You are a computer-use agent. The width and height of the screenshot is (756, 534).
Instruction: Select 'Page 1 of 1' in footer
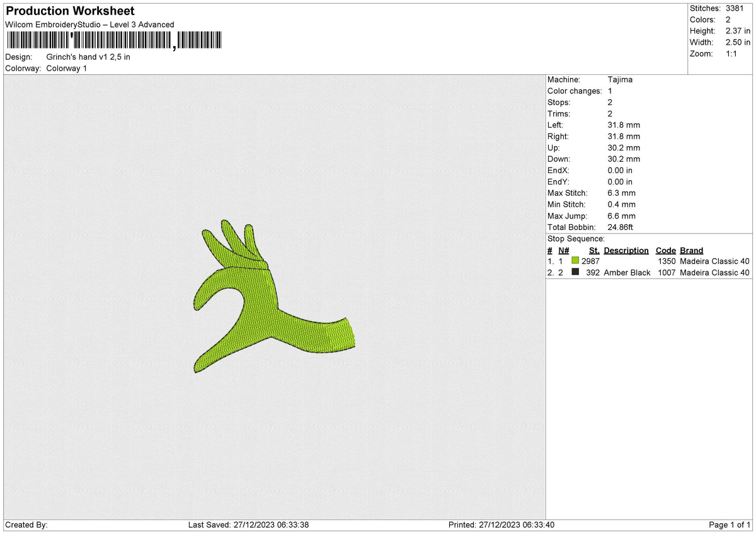click(730, 525)
